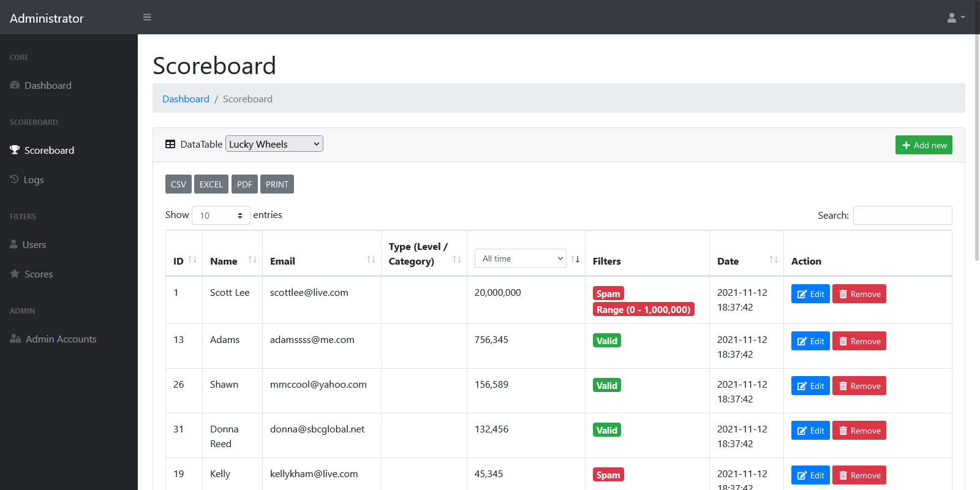The width and height of the screenshot is (980, 490).
Task: Click the green Add new button
Action: [923, 145]
